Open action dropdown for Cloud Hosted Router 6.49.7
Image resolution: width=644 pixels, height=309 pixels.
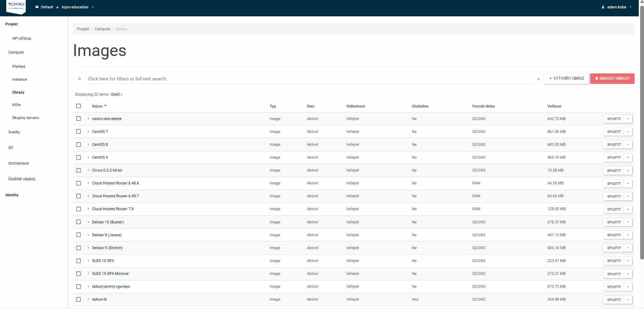tap(628, 196)
